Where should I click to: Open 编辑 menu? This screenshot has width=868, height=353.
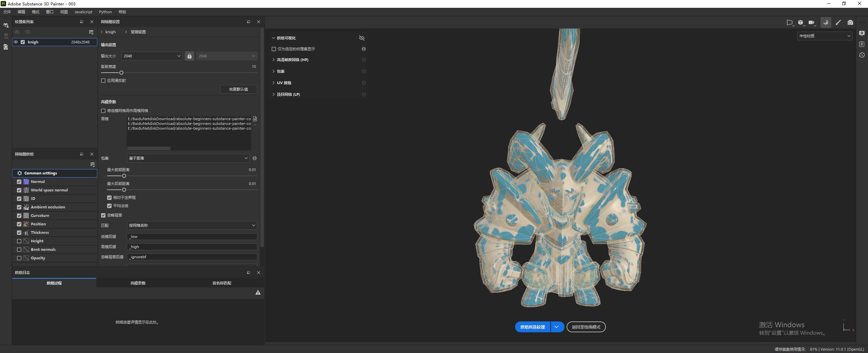(x=21, y=12)
